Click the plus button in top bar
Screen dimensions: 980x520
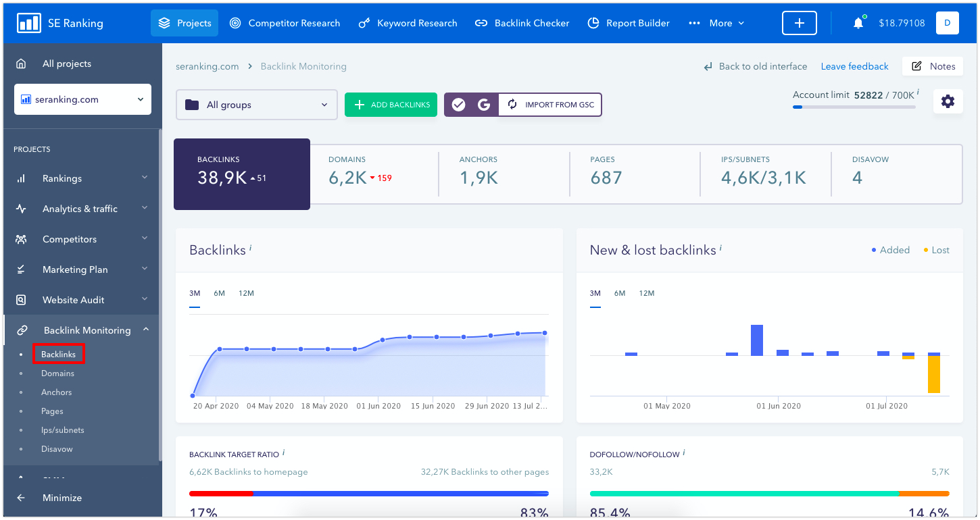pos(799,23)
